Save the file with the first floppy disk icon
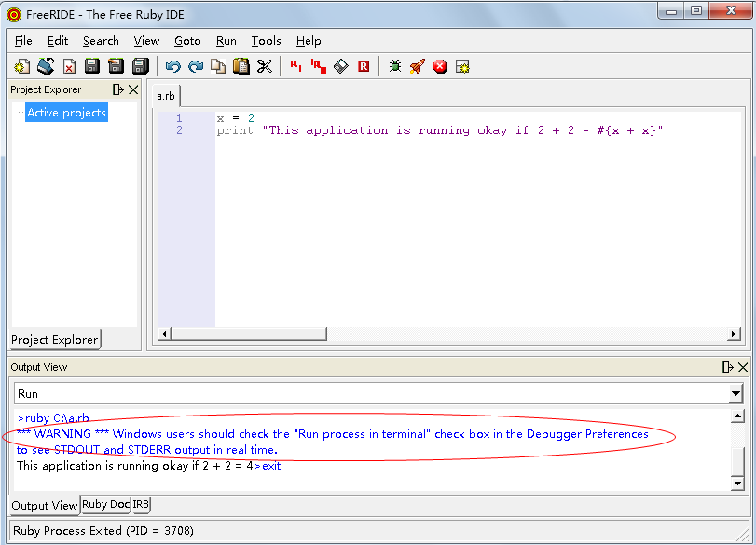Image resolution: width=756 pixels, height=545 pixels. tap(92, 66)
